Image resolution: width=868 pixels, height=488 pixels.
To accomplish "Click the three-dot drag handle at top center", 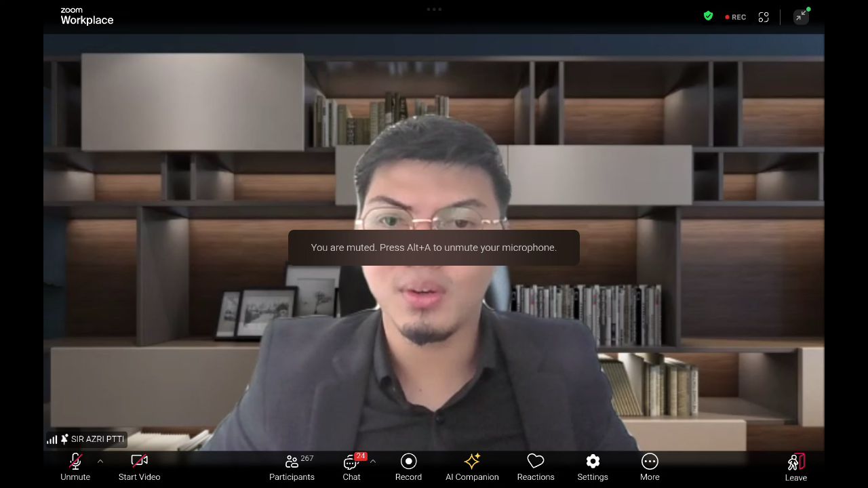I will point(434,9).
